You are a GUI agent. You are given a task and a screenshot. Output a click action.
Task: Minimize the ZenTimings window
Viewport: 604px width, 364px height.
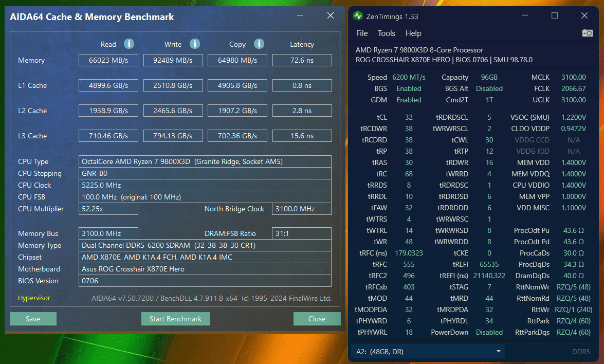tap(525, 15)
